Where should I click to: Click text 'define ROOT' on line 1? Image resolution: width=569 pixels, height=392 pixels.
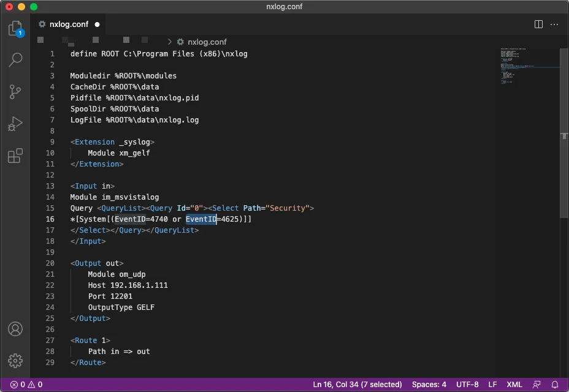94,54
